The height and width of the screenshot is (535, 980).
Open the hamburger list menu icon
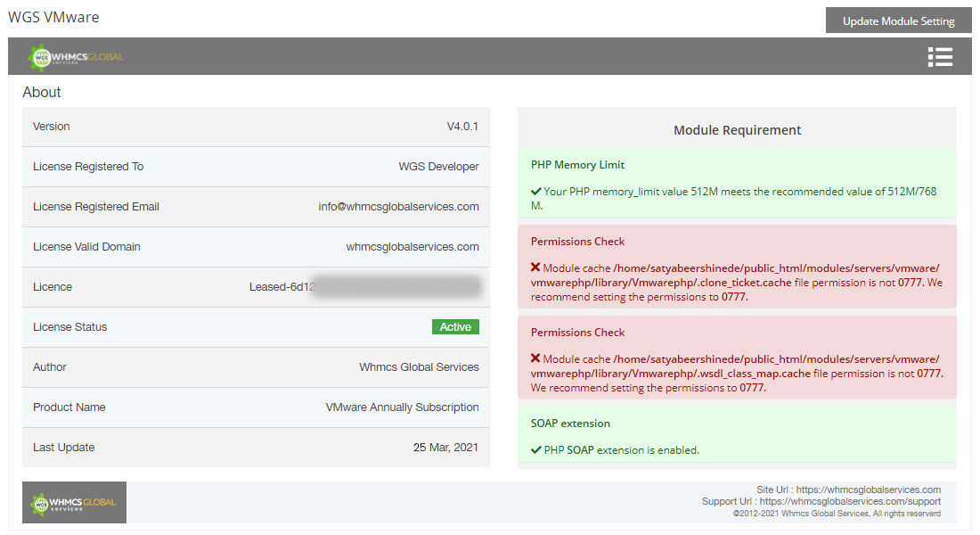tap(940, 57)
